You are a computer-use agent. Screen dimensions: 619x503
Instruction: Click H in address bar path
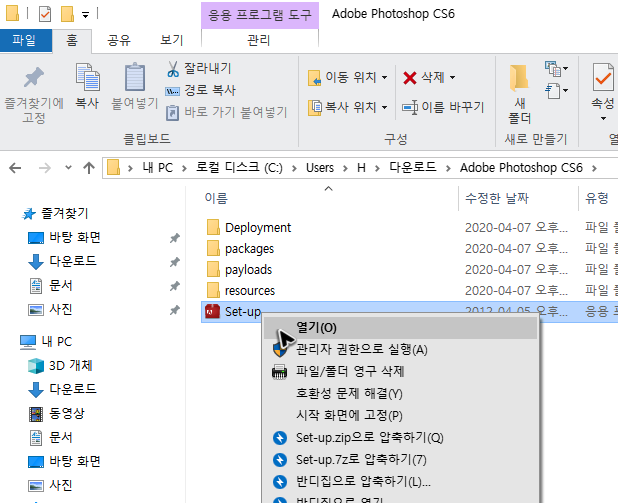pyautogui.click(x=361, y=168)
